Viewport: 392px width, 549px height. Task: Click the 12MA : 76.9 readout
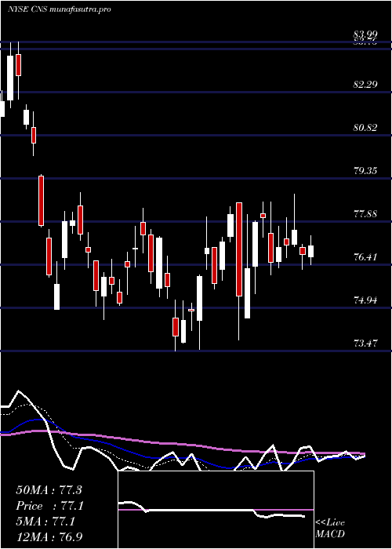(49, 537)
